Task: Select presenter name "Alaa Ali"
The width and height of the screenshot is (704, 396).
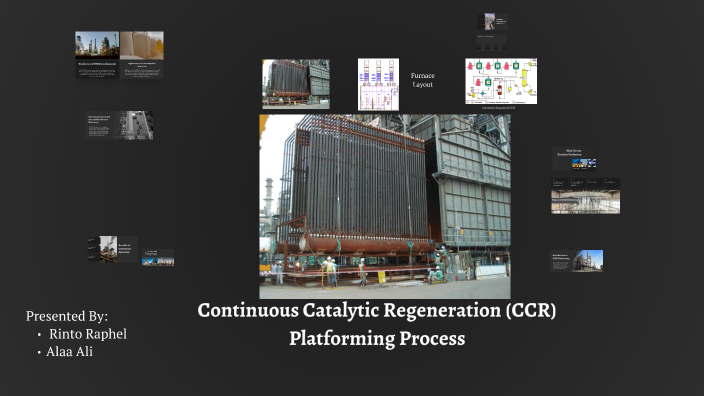Action: coord(70,352)
